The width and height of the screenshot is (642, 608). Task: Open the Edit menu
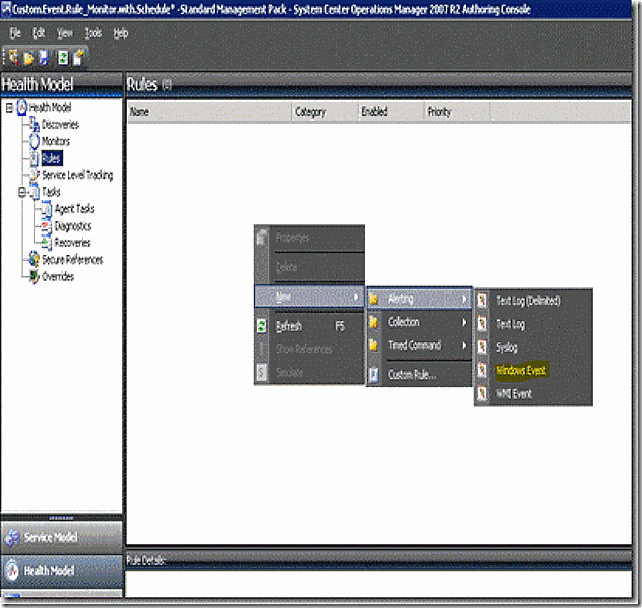tap(39, 33)
